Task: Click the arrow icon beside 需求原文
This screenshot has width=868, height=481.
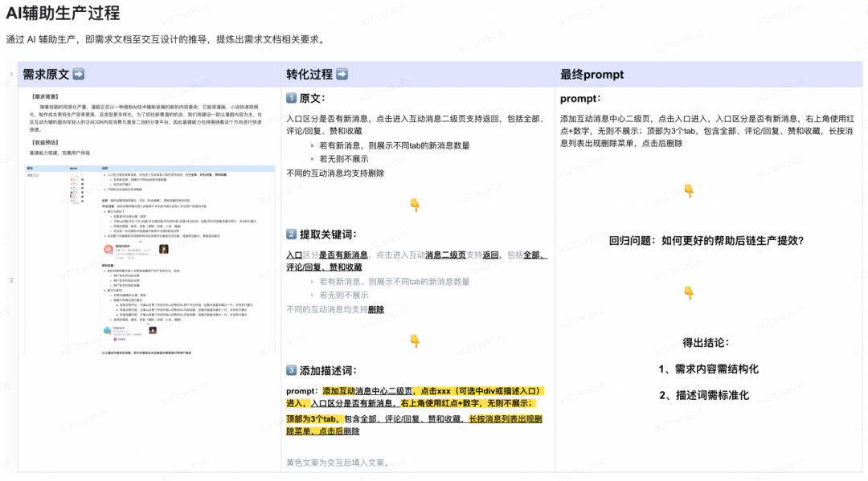Action: pos(79,74)
